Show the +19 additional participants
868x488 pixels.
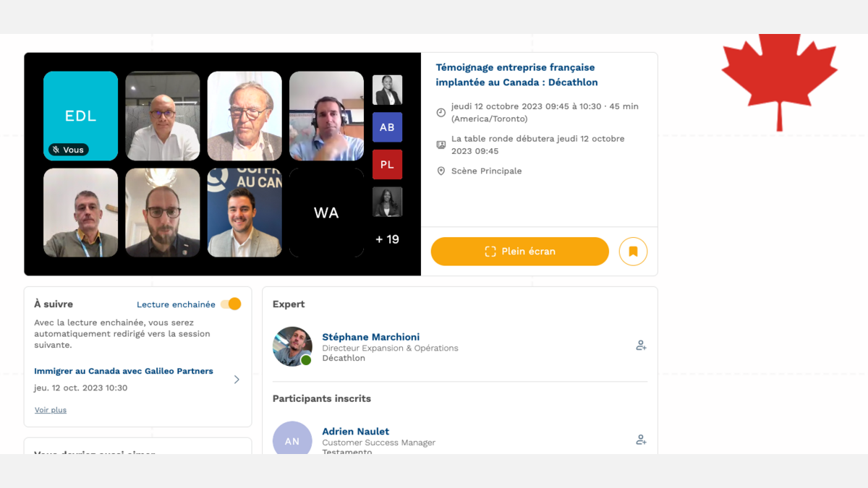tap(387, 239)
